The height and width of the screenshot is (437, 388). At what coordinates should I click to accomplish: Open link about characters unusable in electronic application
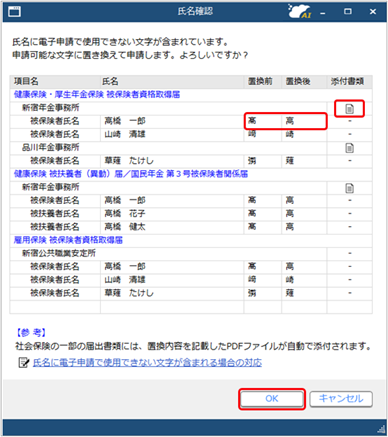point(147,363)
